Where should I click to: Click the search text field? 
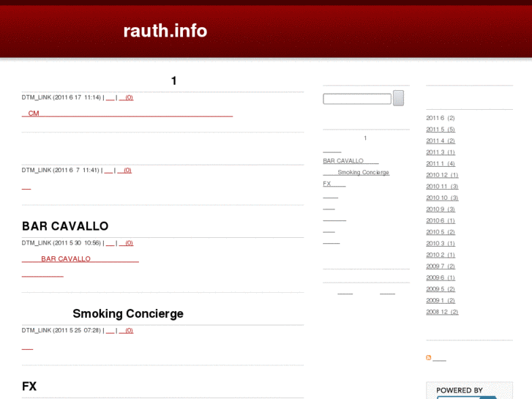pyautogui.click(x=357, y=99)
